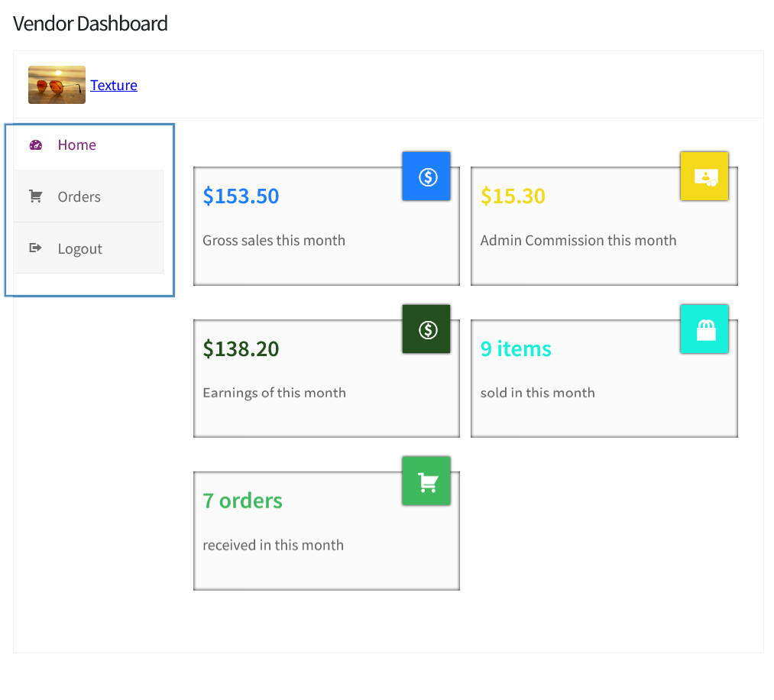Click the blue gross sales dollar icon
Screen dimensions: 774x700
[x=426, y=176]
